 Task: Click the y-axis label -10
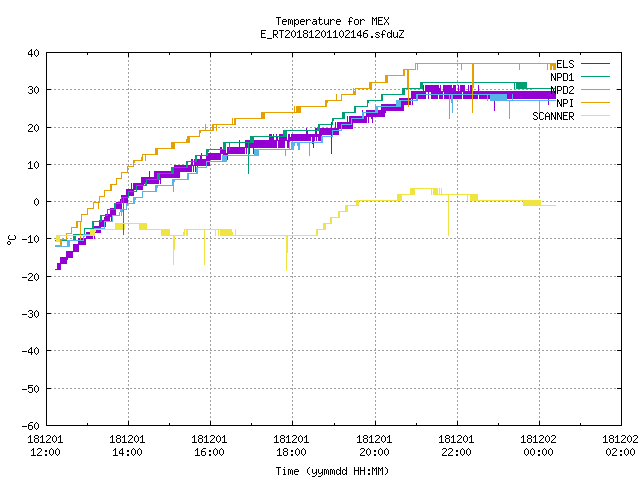pos(31,239)
